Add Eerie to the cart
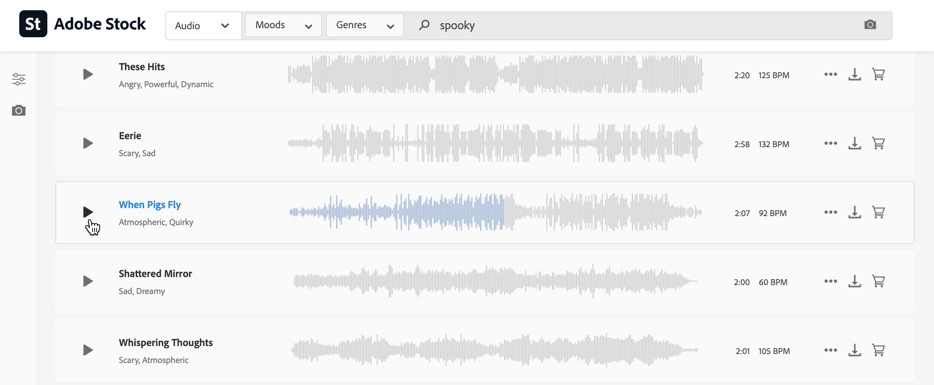 [x=878, y=143]
